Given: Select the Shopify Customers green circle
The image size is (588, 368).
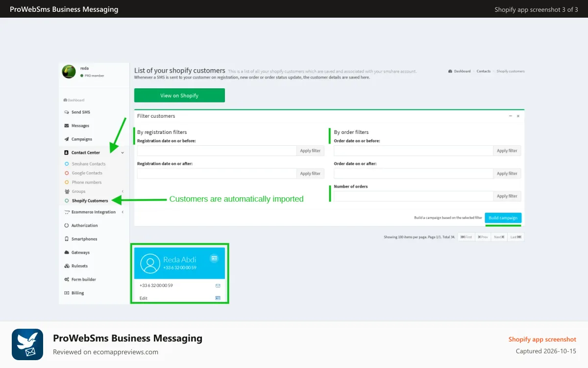Looking at the screenshot, I should point(67,201).
